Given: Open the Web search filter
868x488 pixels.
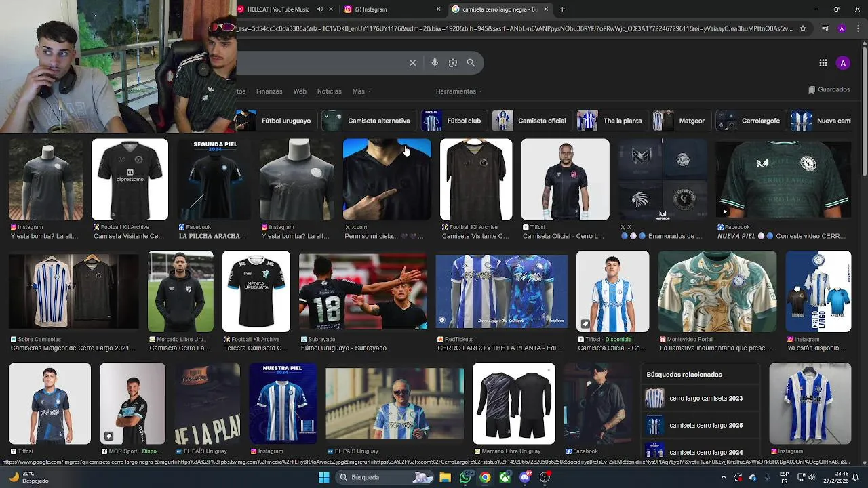Looking at the screenshot, I should coord(300,91).
